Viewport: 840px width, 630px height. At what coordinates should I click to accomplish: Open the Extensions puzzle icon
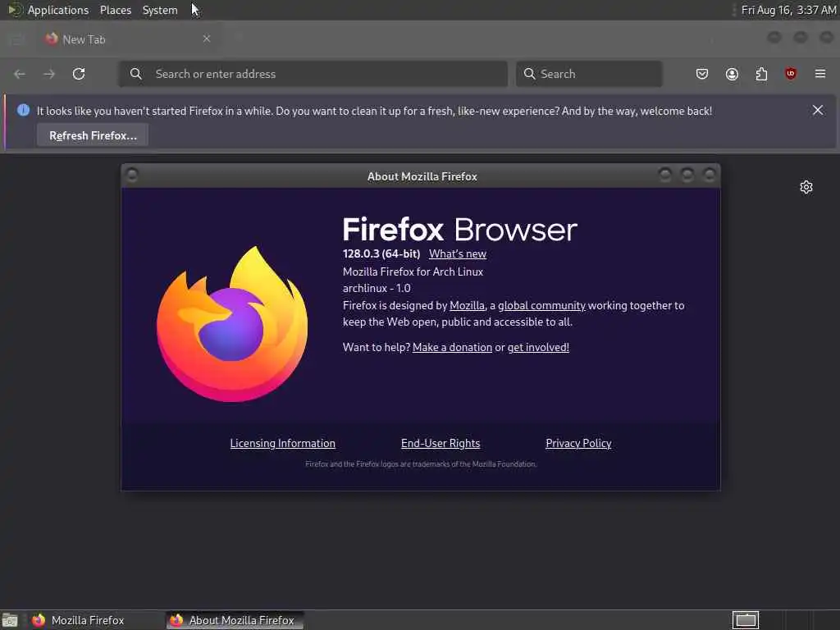click(761, 74)
